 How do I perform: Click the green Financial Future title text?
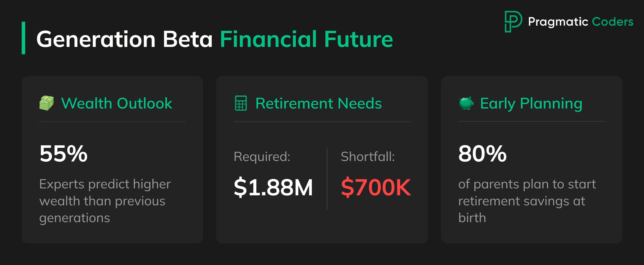click(x=306, y=39)
